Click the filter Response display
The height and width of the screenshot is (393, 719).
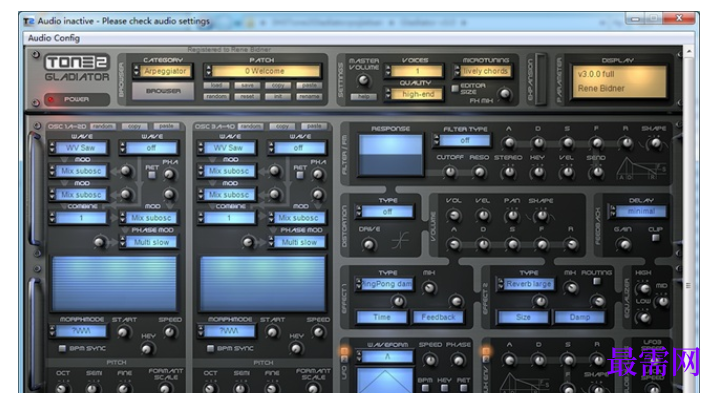[390, 155]
